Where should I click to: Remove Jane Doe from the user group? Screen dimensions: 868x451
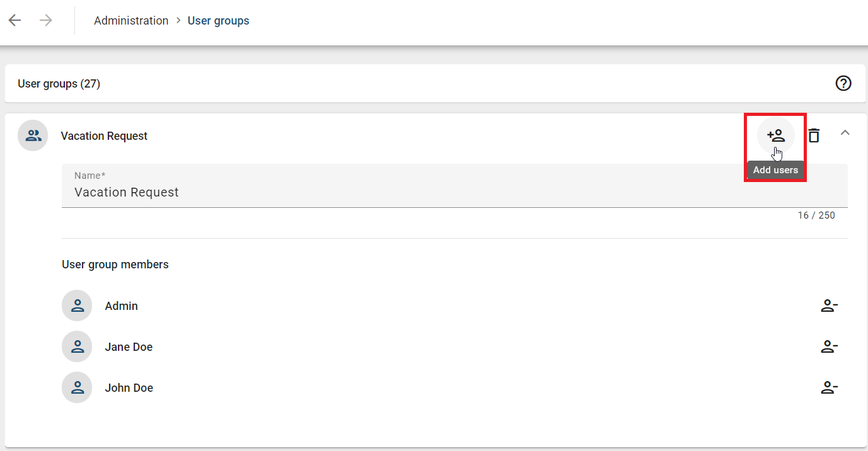coord(829,346)
